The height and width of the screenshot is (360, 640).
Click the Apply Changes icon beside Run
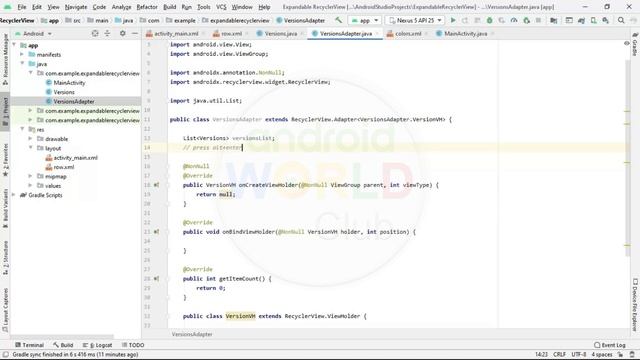point(465,20)
